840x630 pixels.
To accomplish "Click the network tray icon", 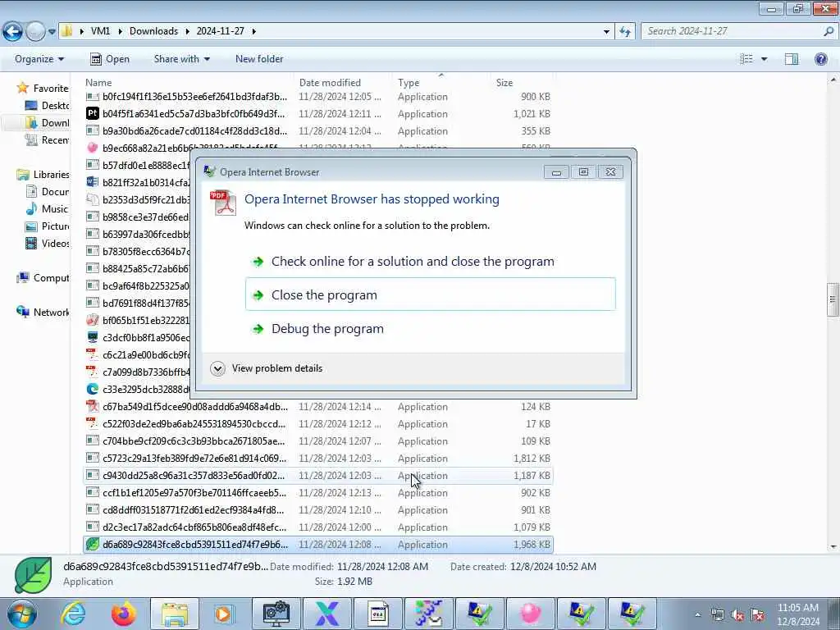I will click(717, 615).
